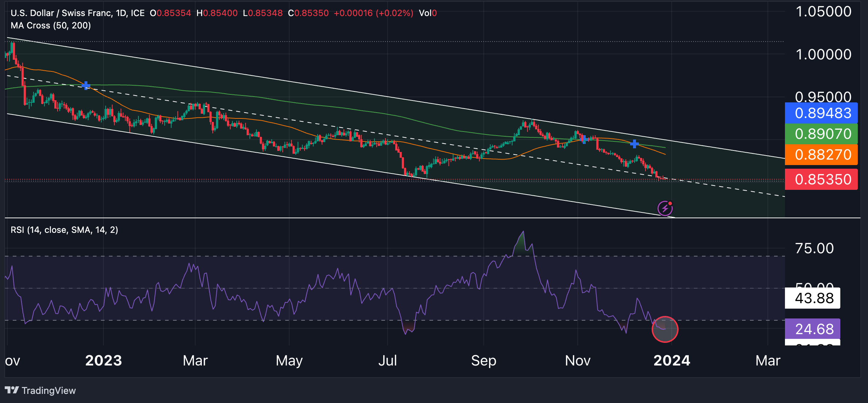Click the red circle annotation on RSI
Screen dimensions: 868x403
coord(665,329)
